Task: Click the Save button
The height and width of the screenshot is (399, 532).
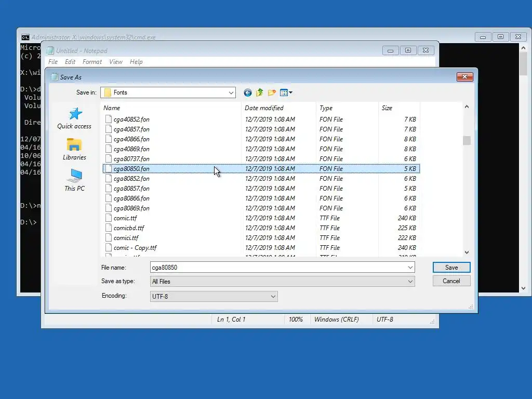Action: (451, 268)
